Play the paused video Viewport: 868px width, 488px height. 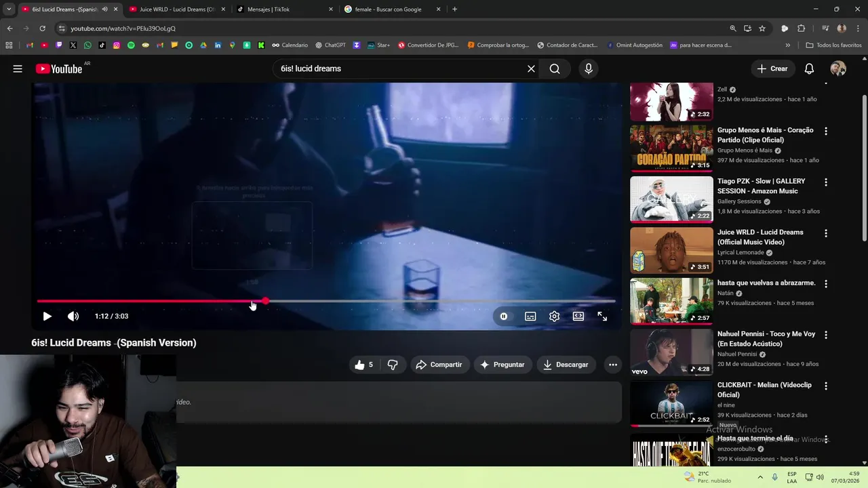(x=47, y=317)
